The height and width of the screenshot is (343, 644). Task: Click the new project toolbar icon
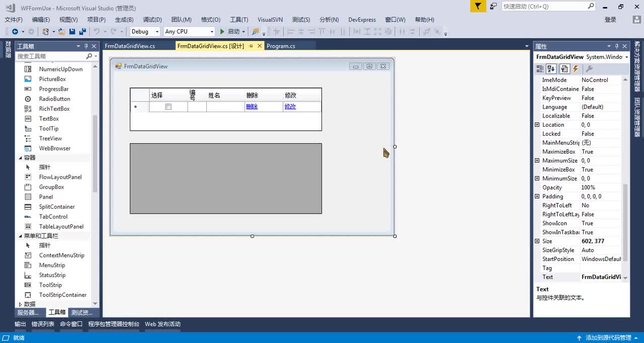click(46, 31)
